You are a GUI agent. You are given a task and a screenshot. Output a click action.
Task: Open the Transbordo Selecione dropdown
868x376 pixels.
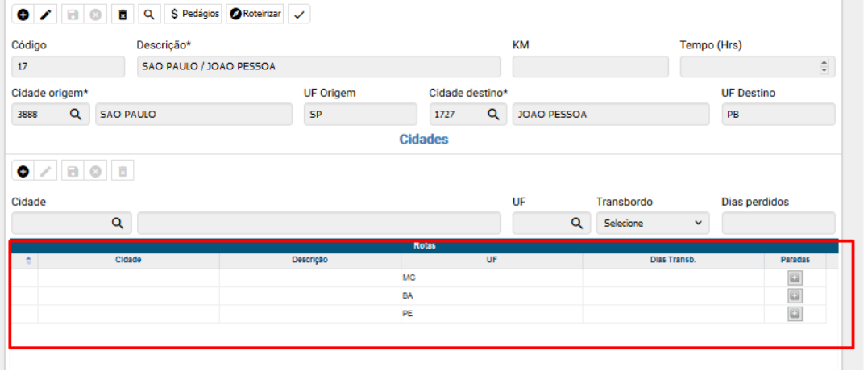click(653, 224)
